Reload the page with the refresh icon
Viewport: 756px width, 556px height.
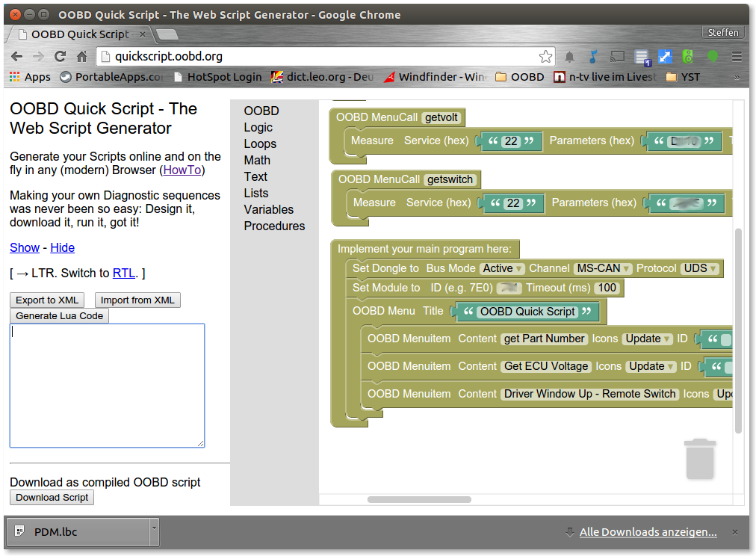point(61,56)
